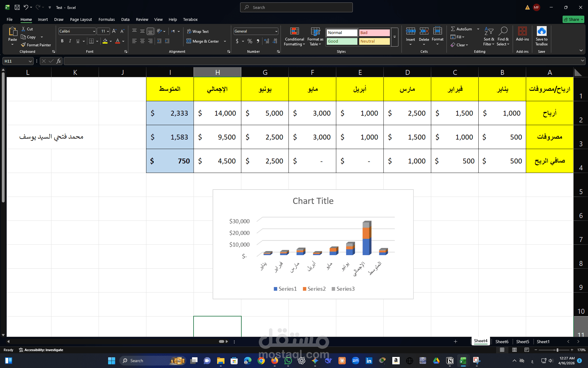Expand the font name Calibri dropdown
The image size is (588, 368).
(94, 31)
